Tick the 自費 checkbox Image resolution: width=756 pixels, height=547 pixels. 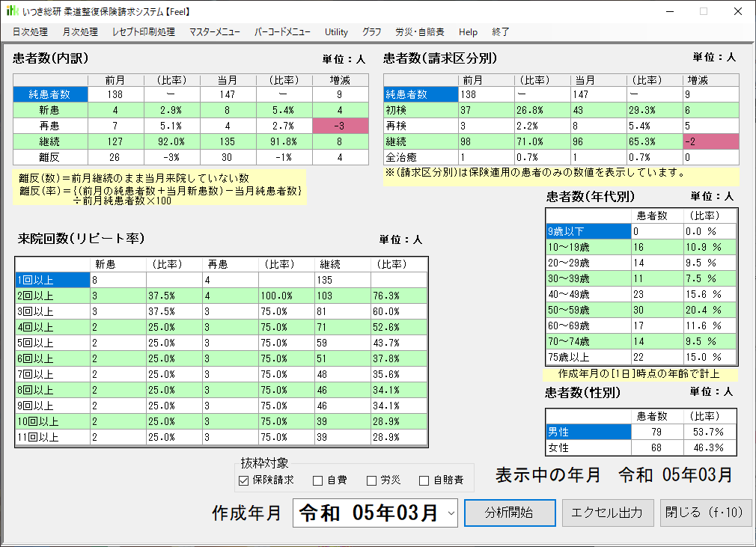coord(318,480)
